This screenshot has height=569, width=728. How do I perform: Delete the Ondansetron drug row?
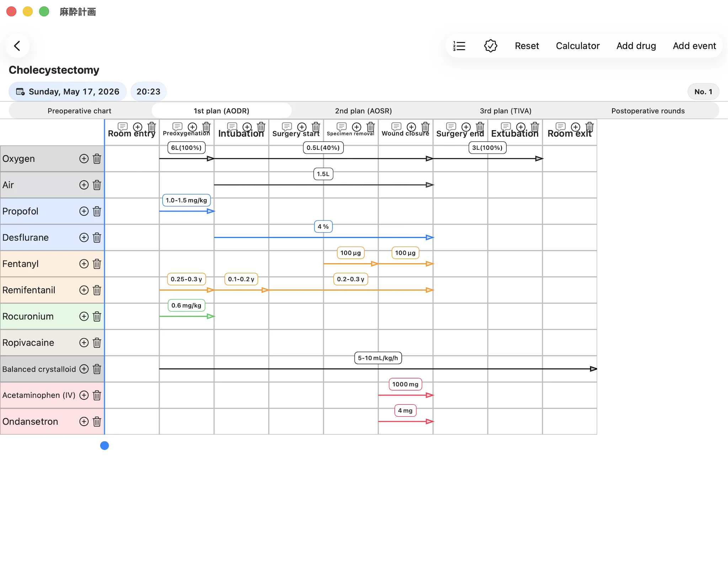tap(97, 421)
